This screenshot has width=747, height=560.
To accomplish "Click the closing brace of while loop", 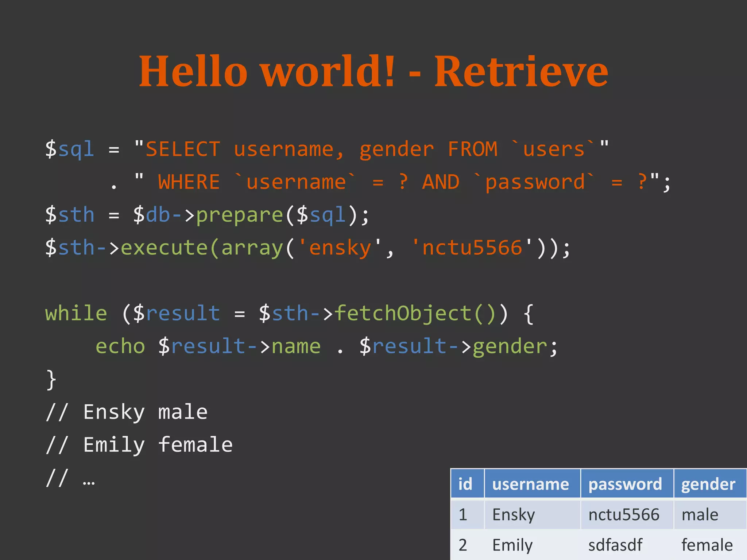I will pos(51,380).
